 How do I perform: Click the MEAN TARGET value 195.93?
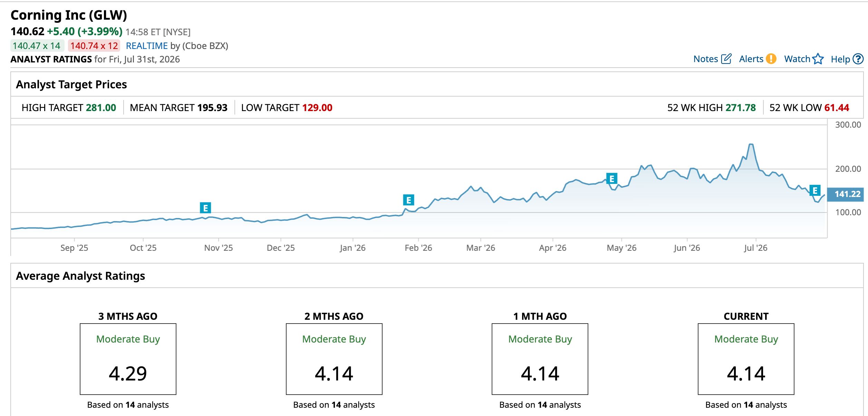coord(212,108)
